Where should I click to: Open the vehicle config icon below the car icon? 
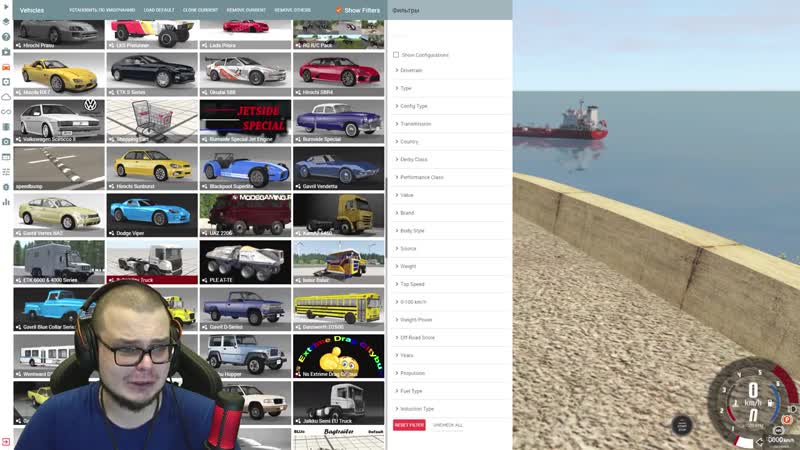[x=6, y=82]
